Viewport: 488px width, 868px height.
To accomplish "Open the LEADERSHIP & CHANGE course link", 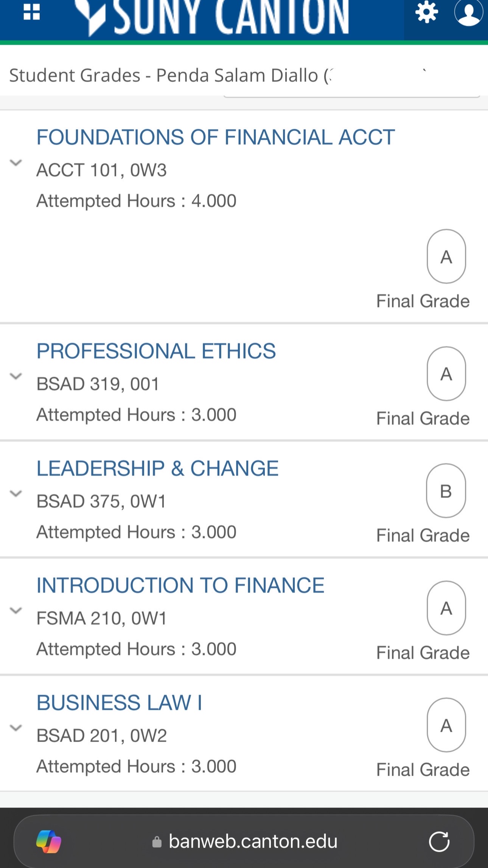I will point(157,468).
